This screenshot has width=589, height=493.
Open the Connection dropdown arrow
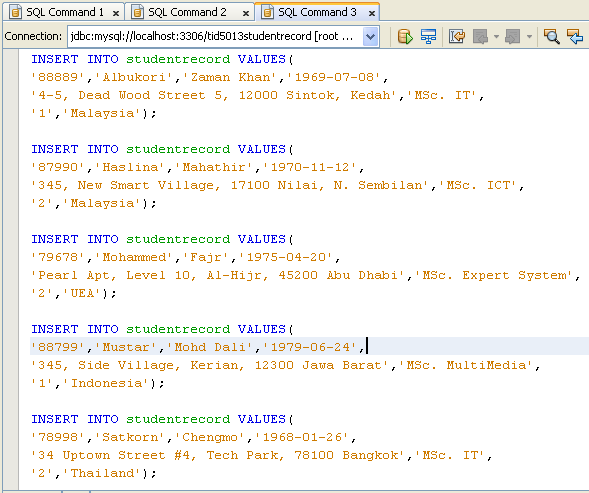[x=370, y=36]
